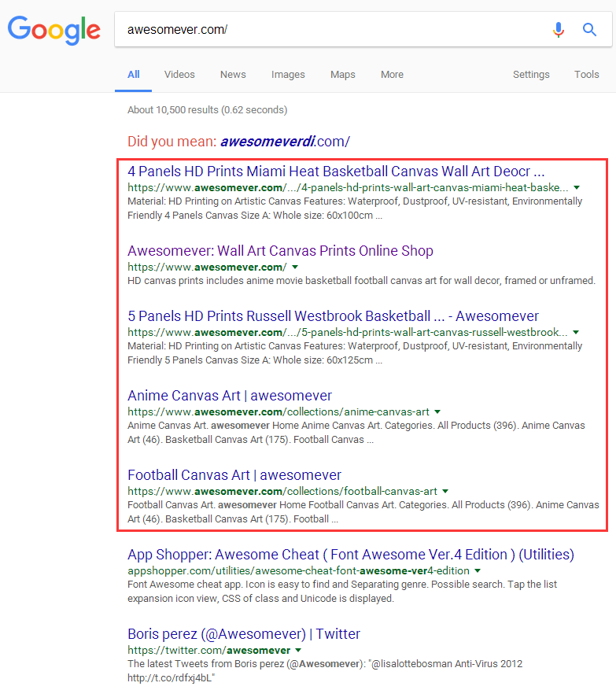Select the All results tab

(x=133, y=75)
